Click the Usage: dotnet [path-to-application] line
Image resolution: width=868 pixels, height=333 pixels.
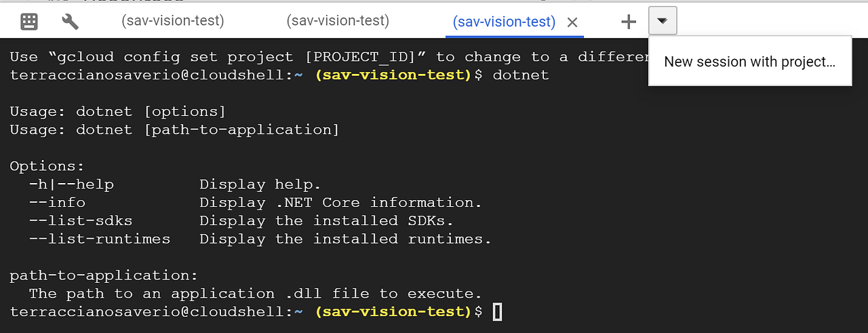pyautogui.click(x=174, y=129)
